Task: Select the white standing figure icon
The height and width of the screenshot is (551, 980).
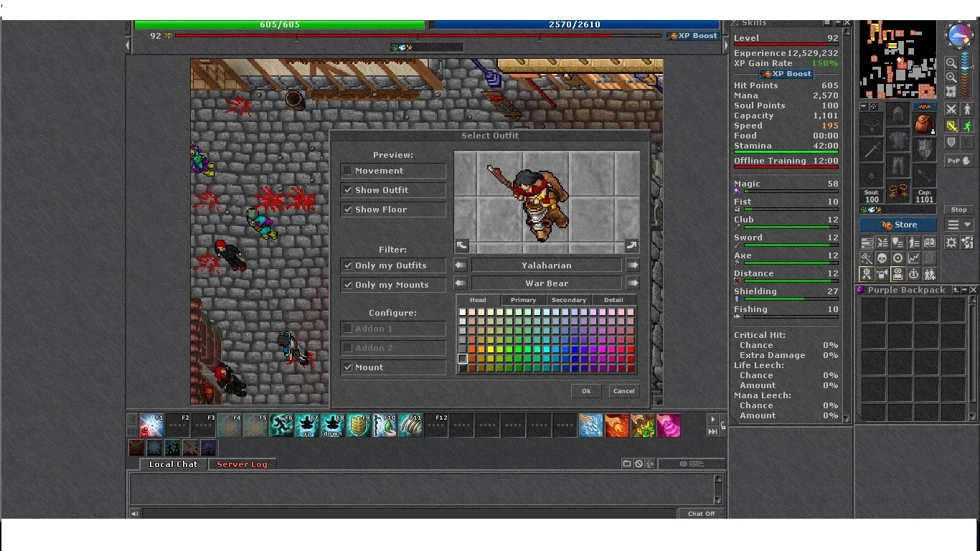Action: 967,109
